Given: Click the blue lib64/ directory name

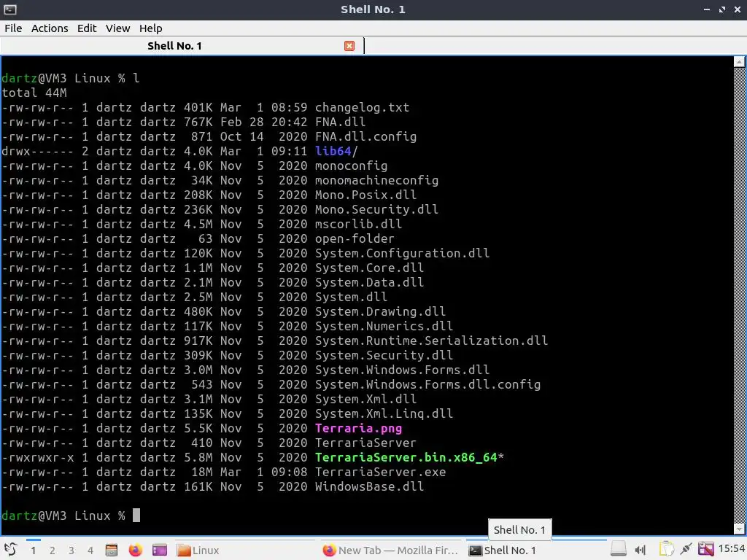Looking at the screenshot, I should click(336, 152).
